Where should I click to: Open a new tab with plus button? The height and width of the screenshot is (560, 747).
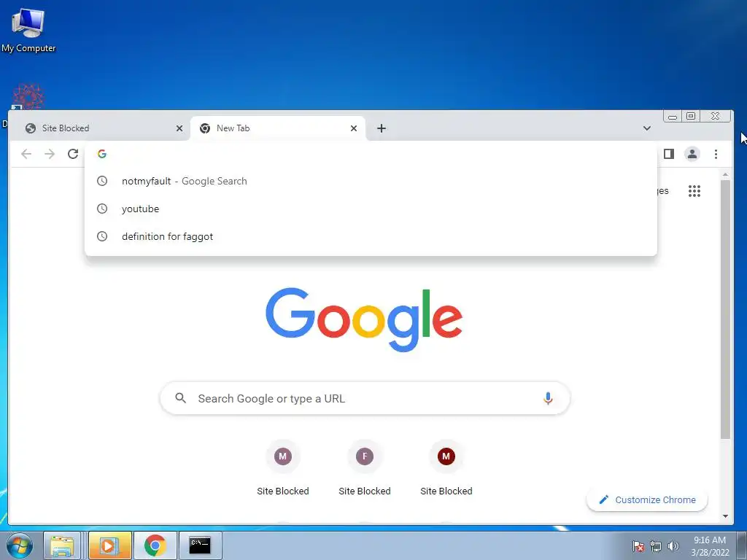[x=381, y=128]
